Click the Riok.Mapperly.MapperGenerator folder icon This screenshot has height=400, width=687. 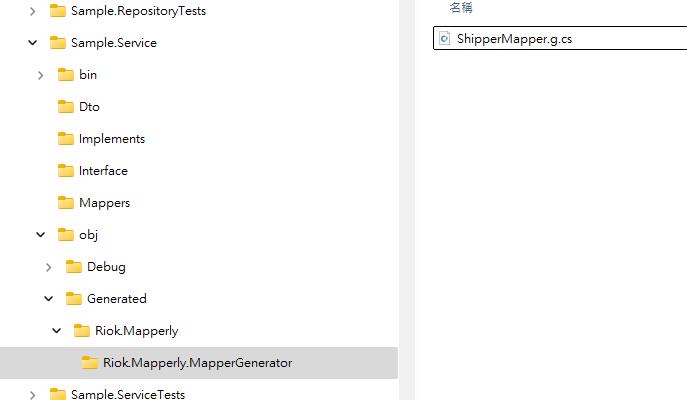[x=90, y=363]
